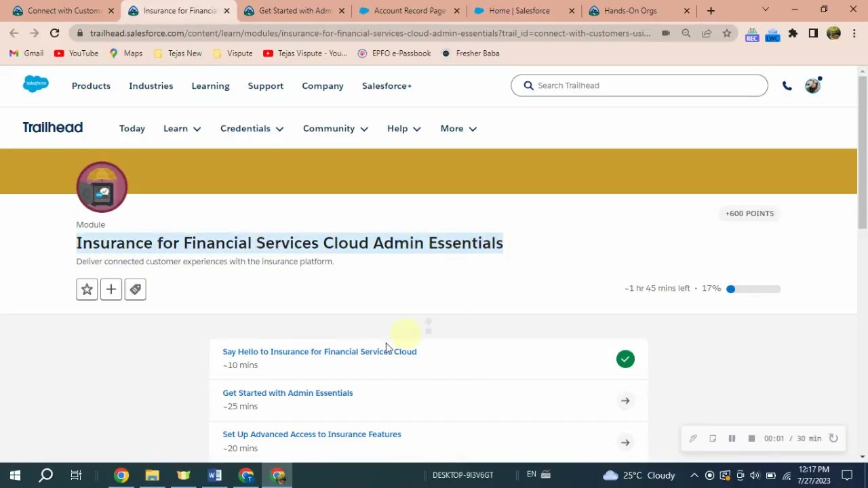Viewport: 868px width, 488px height.
Task: Open the Industries menu
Action: click(151, 86)
